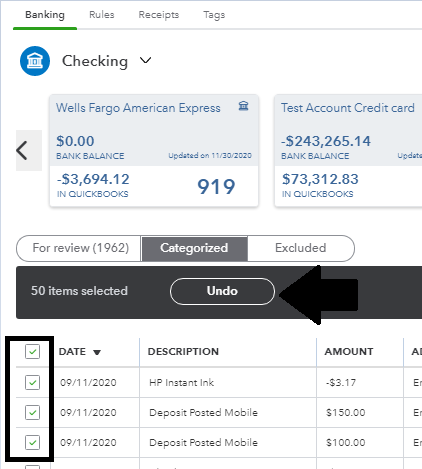Screen dimensions: 422x469
Task: Click the $100.00 amount cell
Action: coord(346,442)
